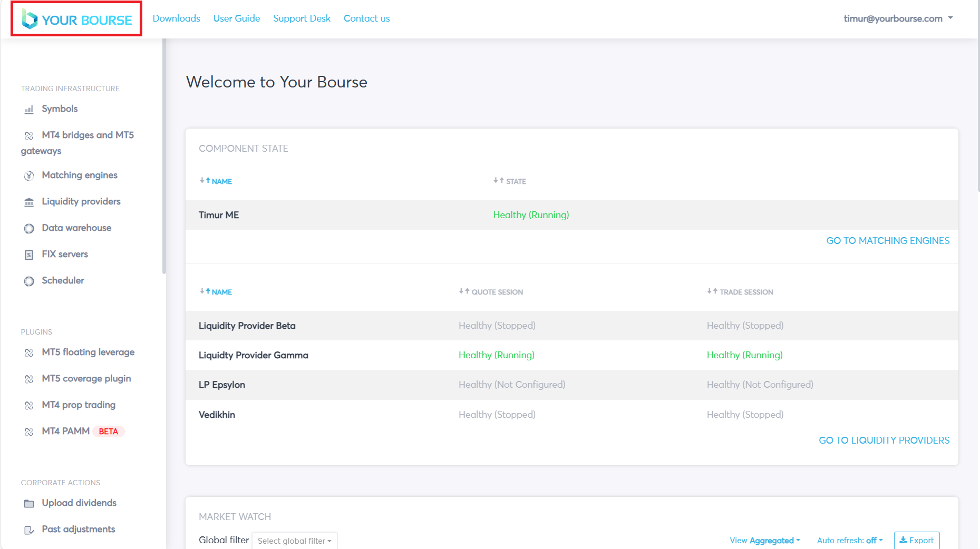This screenshot has height=549, width=980.
Task: Open the Auto refresh dropdown
Action: tap(849, 541)
